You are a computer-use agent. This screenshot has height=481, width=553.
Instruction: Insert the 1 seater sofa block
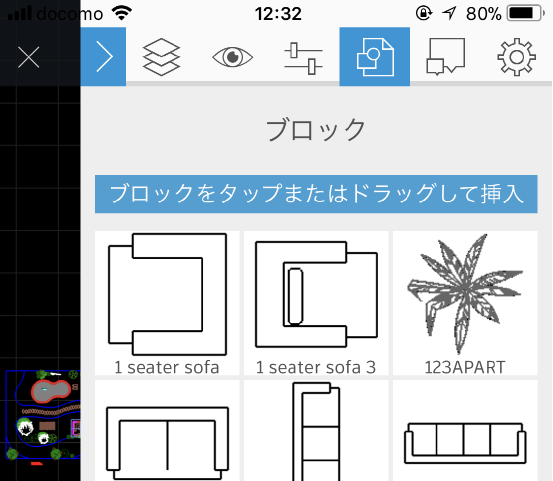point(167,303)
